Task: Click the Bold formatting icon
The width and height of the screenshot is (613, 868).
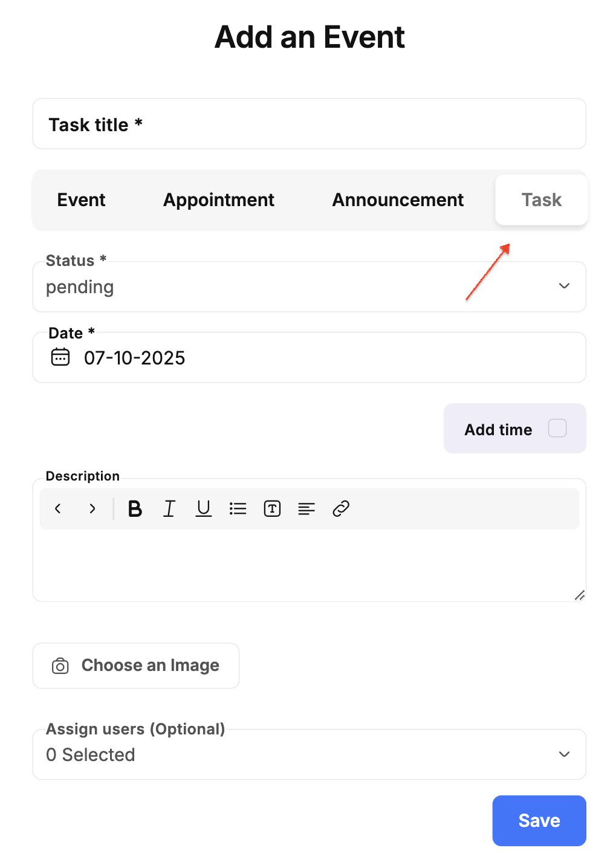Action: tap(135, 509)
